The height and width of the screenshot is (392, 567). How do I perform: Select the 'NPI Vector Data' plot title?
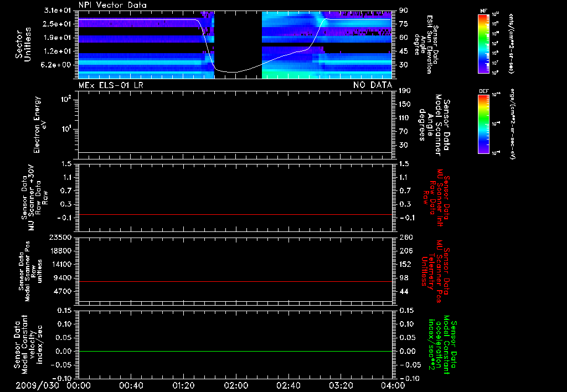coord(112,5)
